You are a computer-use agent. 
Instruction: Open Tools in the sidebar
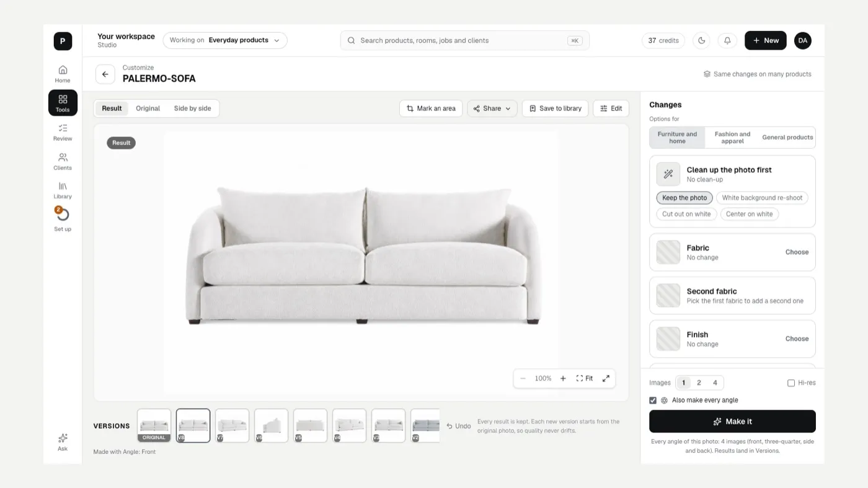tap(63, 103)
